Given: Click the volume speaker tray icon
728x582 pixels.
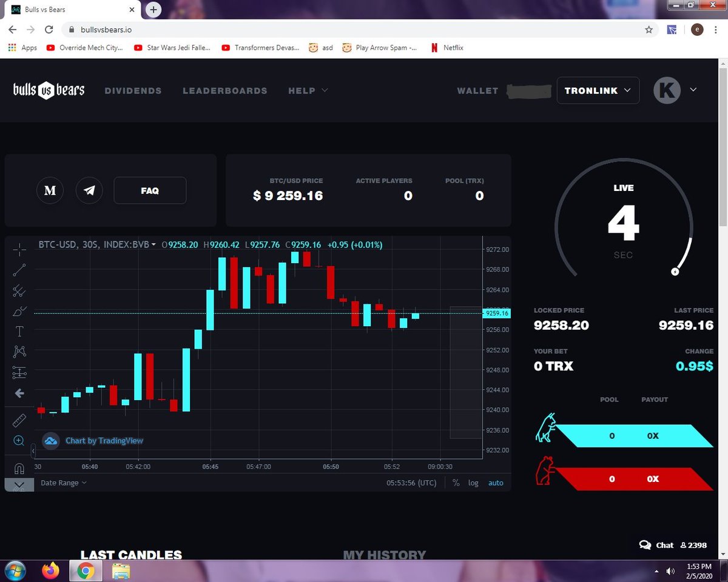Looking at the screenshot, I should click(671, 570).
